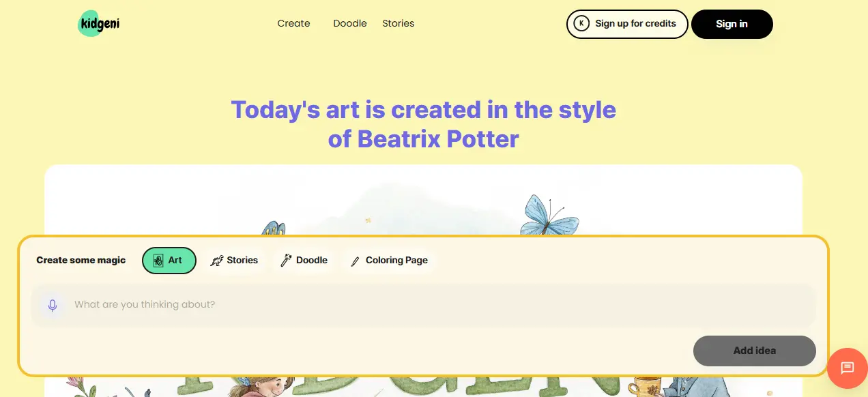868x397 pixels.
Task: Click the Coloring Page pencil icon
Action: tap(355, 261)
